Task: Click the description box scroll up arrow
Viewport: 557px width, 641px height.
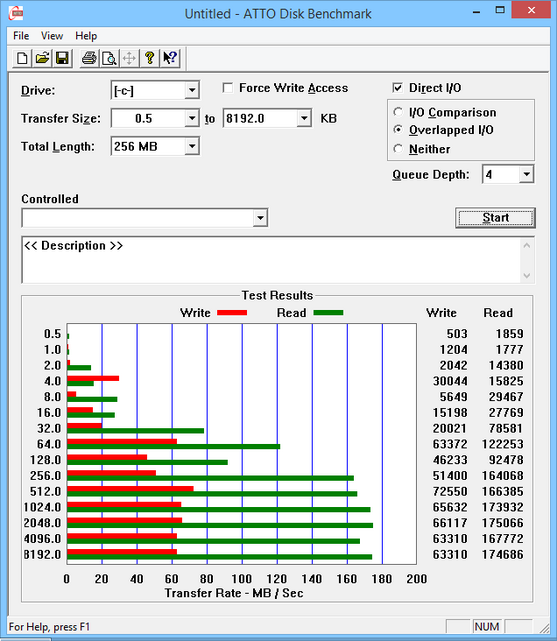Action: [527, 246]
